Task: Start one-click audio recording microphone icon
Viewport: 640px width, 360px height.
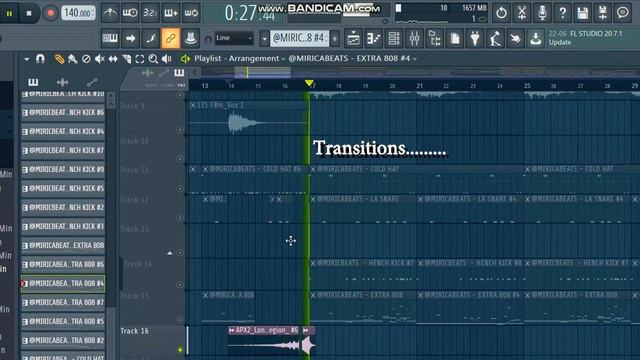Action: coord(542,13)
